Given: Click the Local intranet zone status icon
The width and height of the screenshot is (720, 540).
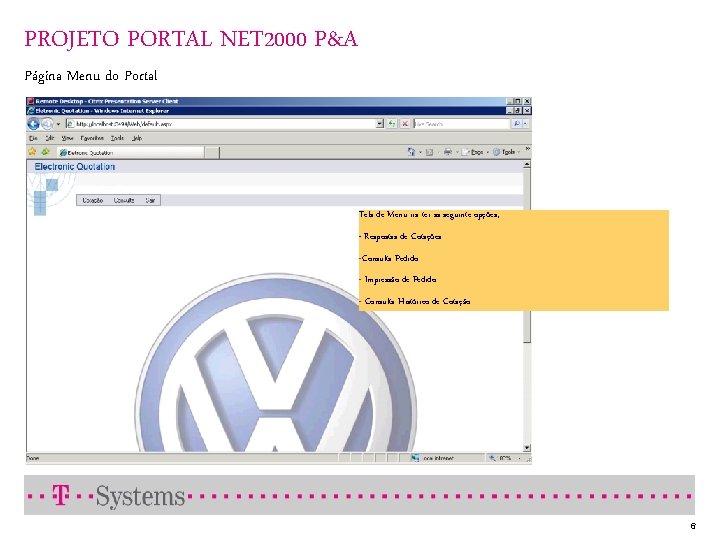Looking at the screenshot, I should pyautogui.click(x=415, y=458).
